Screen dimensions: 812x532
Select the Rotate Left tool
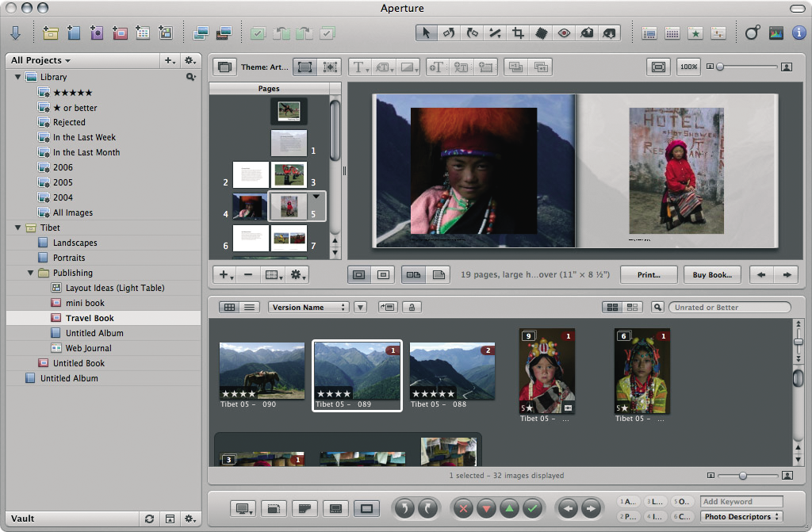coord(449,33)
